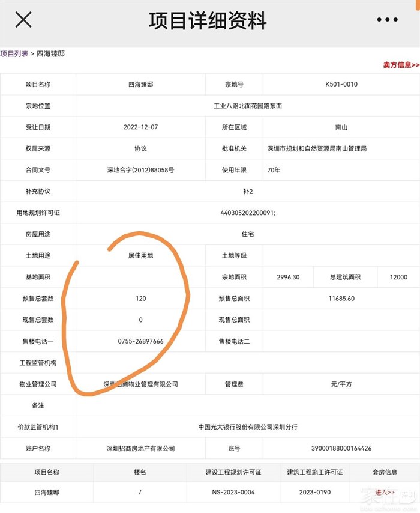Screen dimensions: 420x513
Task: Click the 四海臻邸 breadcrumb text
Action: (50, 54)
